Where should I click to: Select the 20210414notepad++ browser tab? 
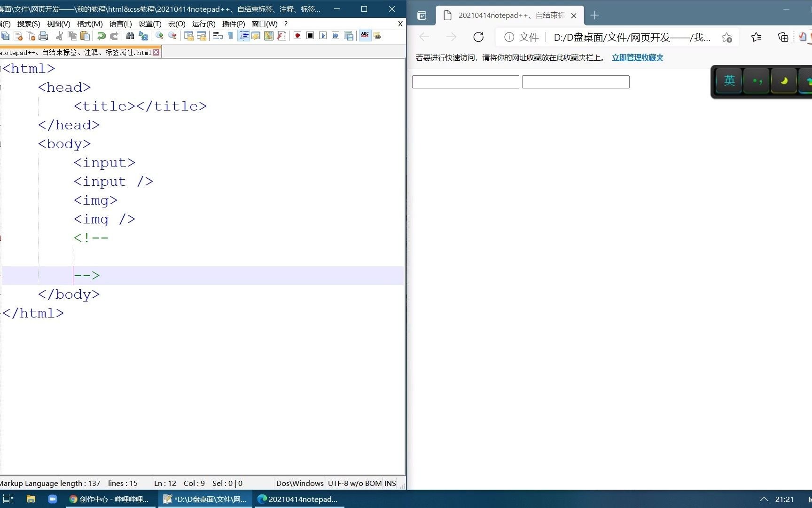point(510,16)
